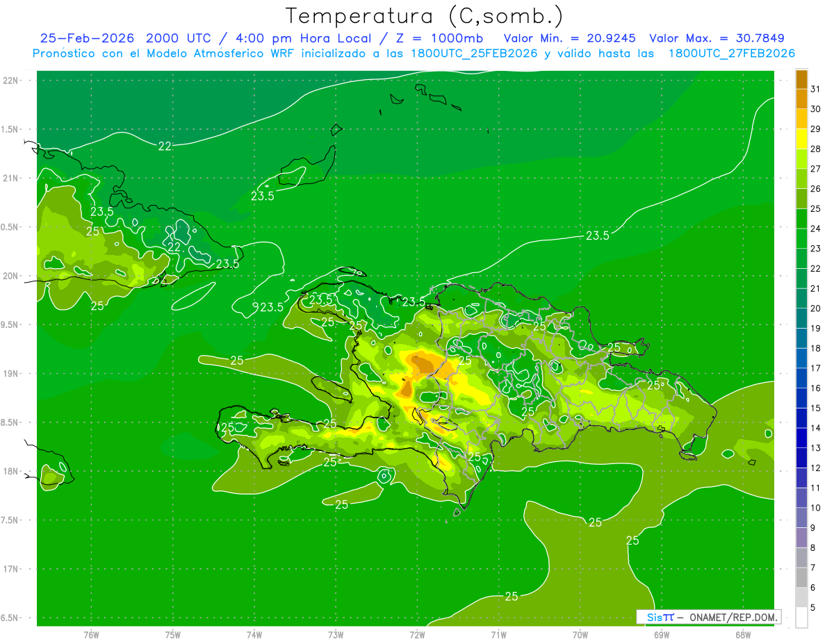Viewport: 834px width, 644px height.
Task: Pick the yellow legend swatch between 28 and 29
Action: 801,139
